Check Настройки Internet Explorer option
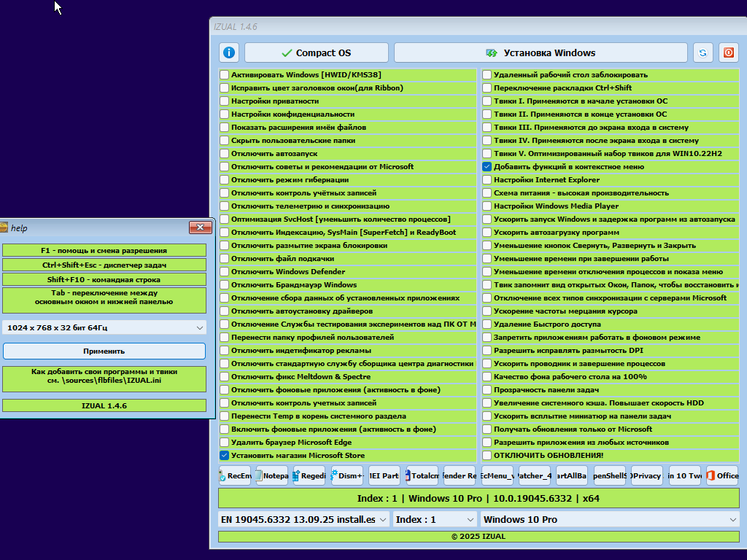Image resolution: width=747 pixels, height=560 pixels. 487,179
